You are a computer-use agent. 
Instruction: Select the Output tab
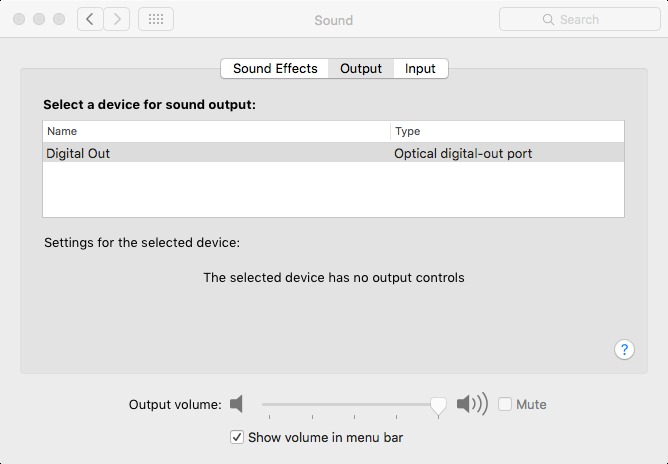point(361,68)
